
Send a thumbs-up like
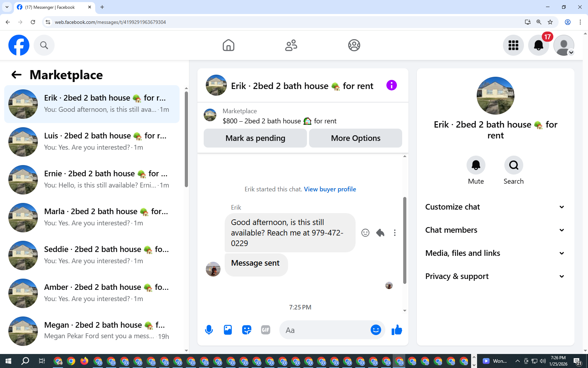[x=397, y=330]
